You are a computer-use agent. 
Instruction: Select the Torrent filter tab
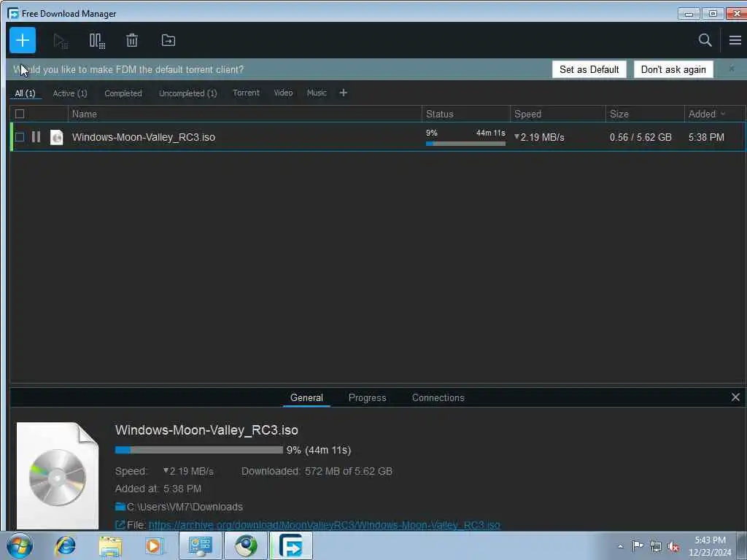pyautogui.click(x=246, y=93)
